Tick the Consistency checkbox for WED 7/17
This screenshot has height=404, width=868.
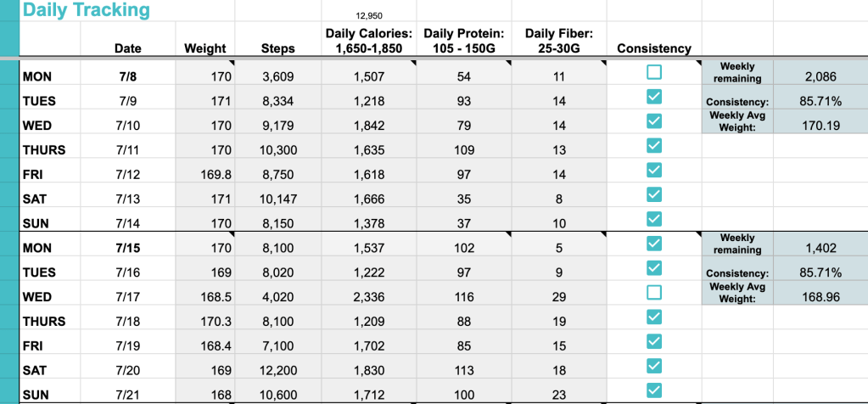click(654, 293)
